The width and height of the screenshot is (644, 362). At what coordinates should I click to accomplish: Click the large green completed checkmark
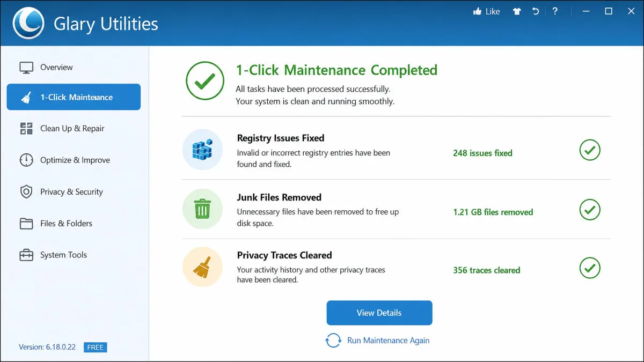(x=205, y=81)
